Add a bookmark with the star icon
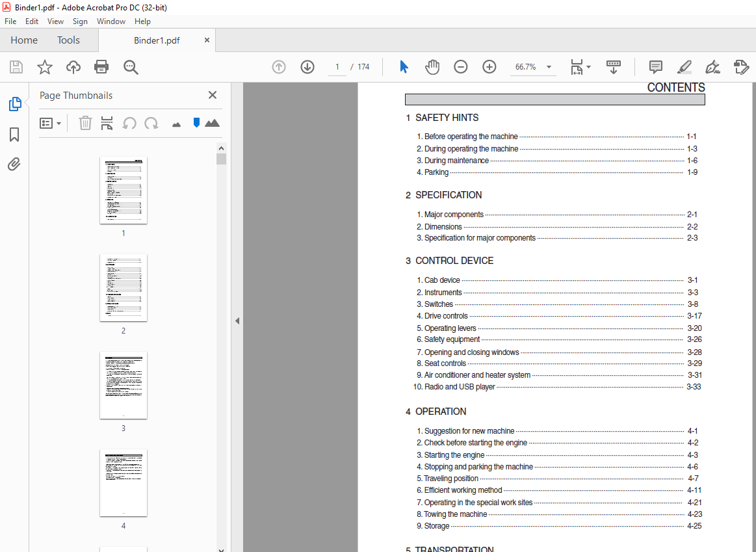Image resolution: width=756 pixels, height=552 pixels. 45,67
